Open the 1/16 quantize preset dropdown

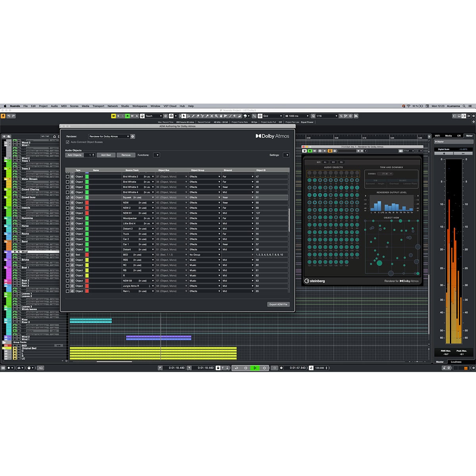tap(327, 116)
